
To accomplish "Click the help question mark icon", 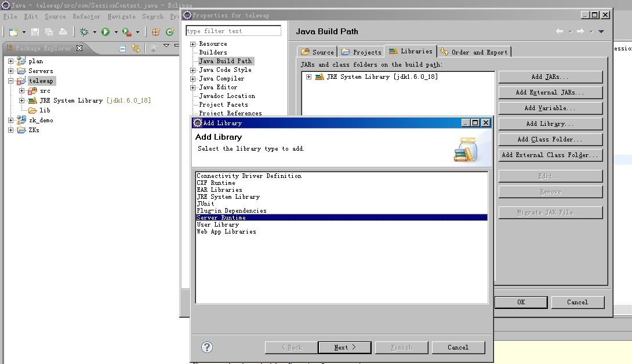I will point(207,347).
